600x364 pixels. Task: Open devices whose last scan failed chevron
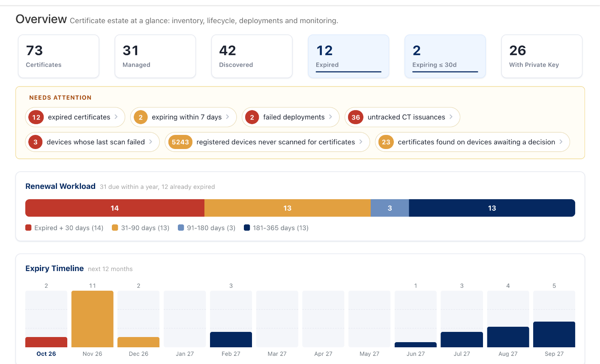pyautogui.click(x=151, y=142)
